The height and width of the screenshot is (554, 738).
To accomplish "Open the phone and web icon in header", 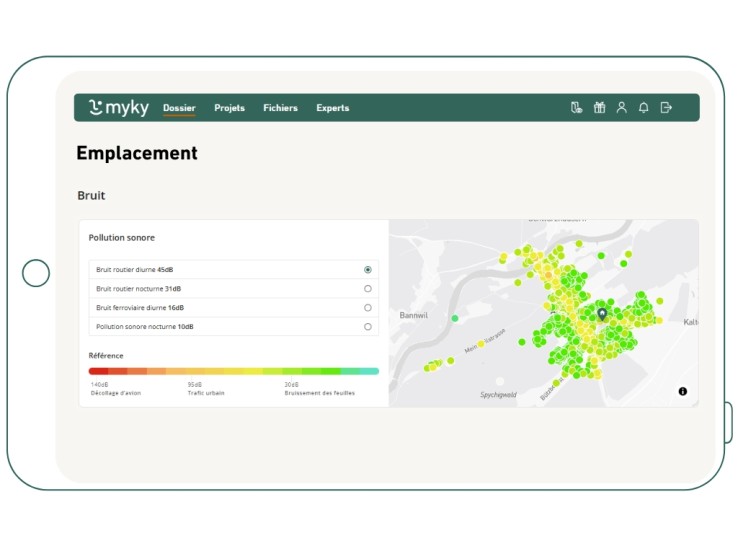I will (576, 108).
